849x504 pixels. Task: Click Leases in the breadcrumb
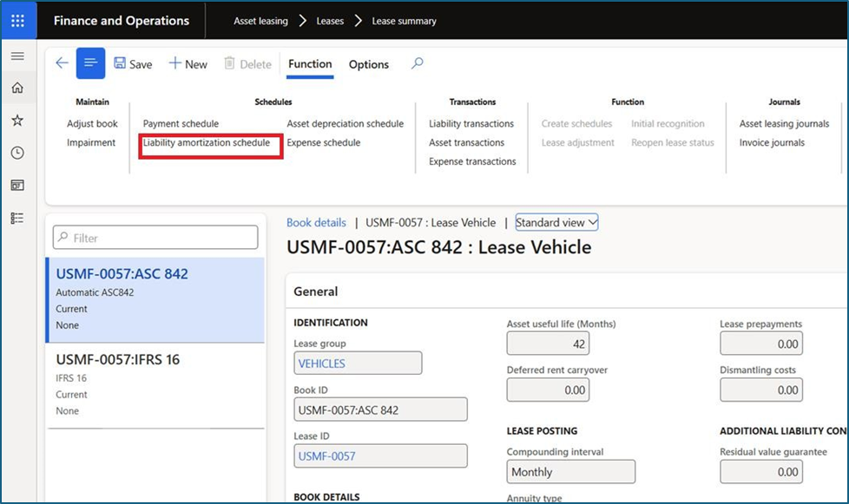[x=330, y=21]
